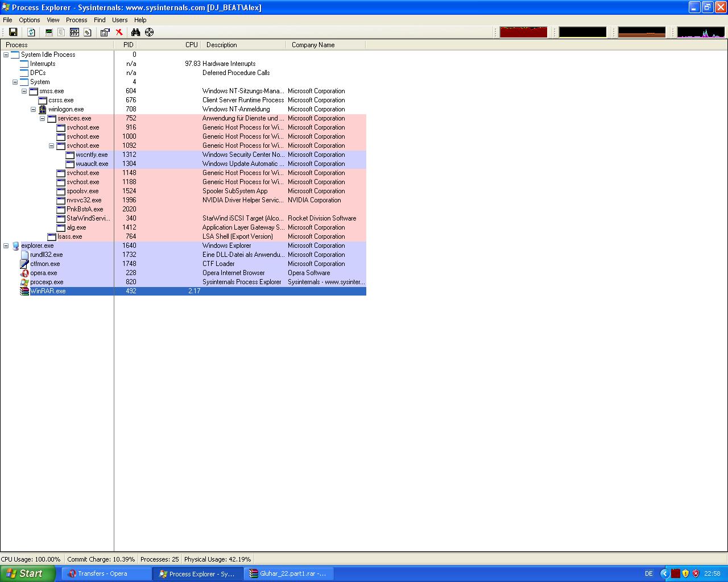This screenshot has height=582, width=728.
Task: Click the red X Kill Process icon
Action: click(119, 32)
